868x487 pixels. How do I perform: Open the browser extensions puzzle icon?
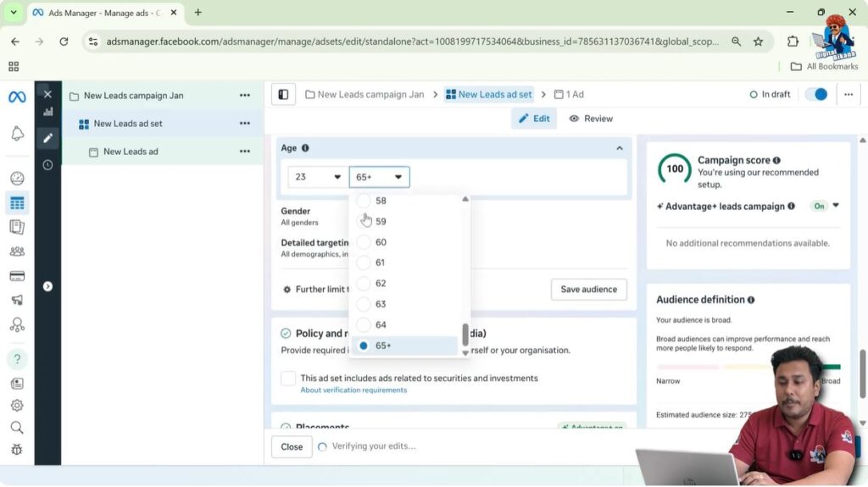tap(793, 42)
